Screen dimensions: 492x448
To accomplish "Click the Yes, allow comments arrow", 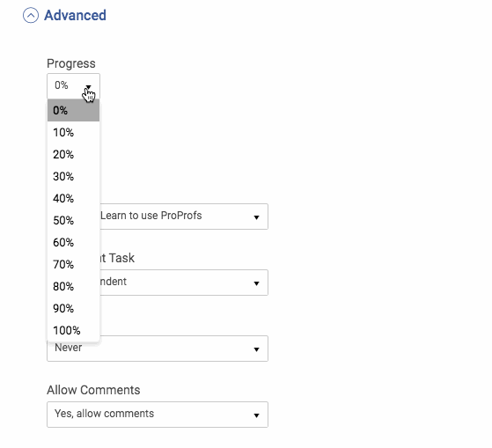I will click(256, 415).
